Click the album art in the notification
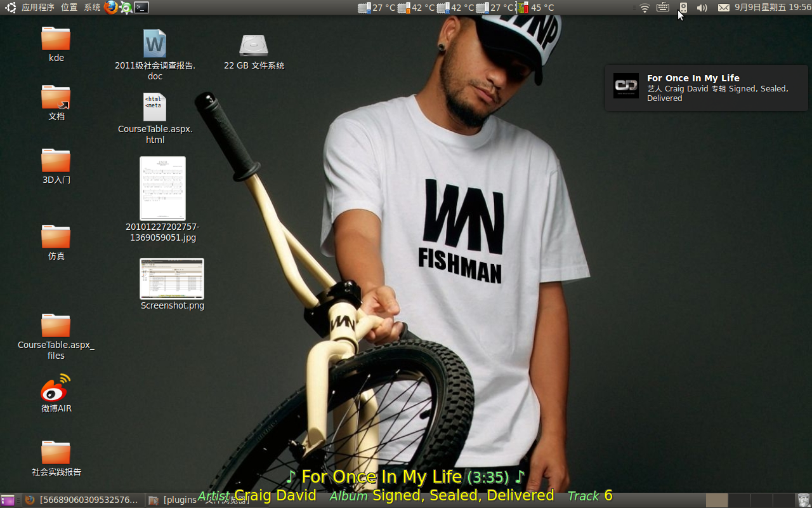The width and height of the screenshot is (812, 508). (626, 86)
